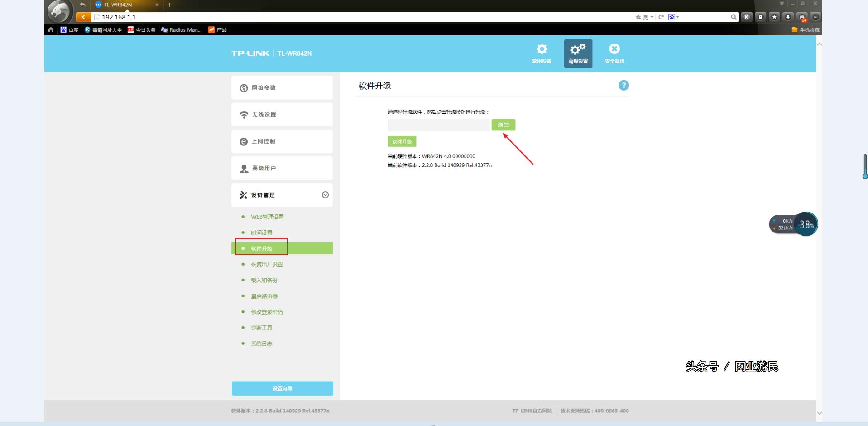Click the Baidu paw search engine icon
Screen dimensions: 868x426
coord(671,17)
